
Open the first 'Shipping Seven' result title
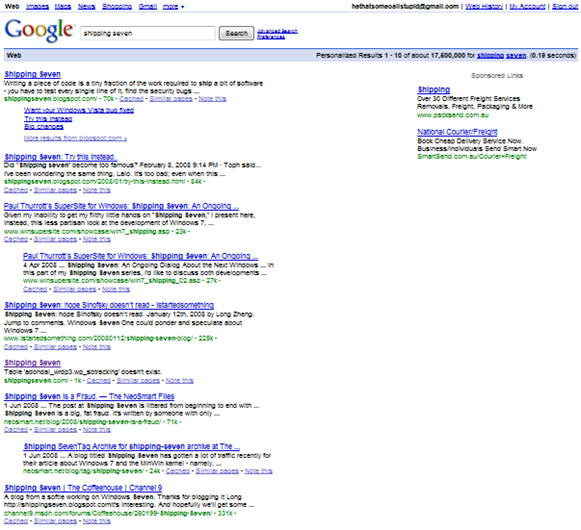pos(33,74)
